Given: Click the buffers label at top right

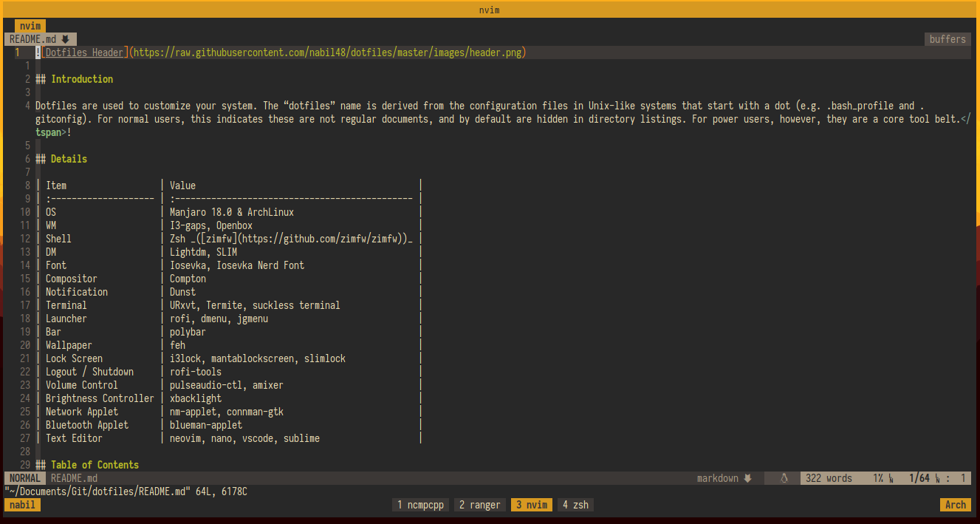Looking at the screenshot, I should click(x=947, y=38).
